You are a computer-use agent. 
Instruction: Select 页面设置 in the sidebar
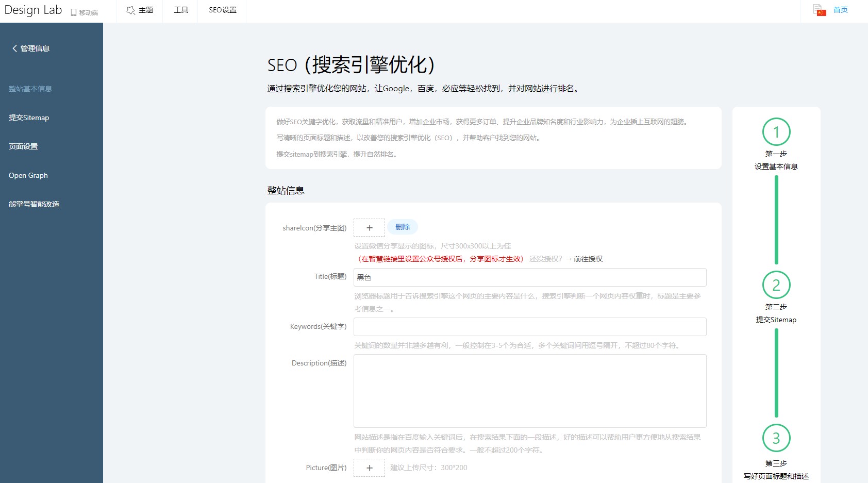[x=23, y=146]
